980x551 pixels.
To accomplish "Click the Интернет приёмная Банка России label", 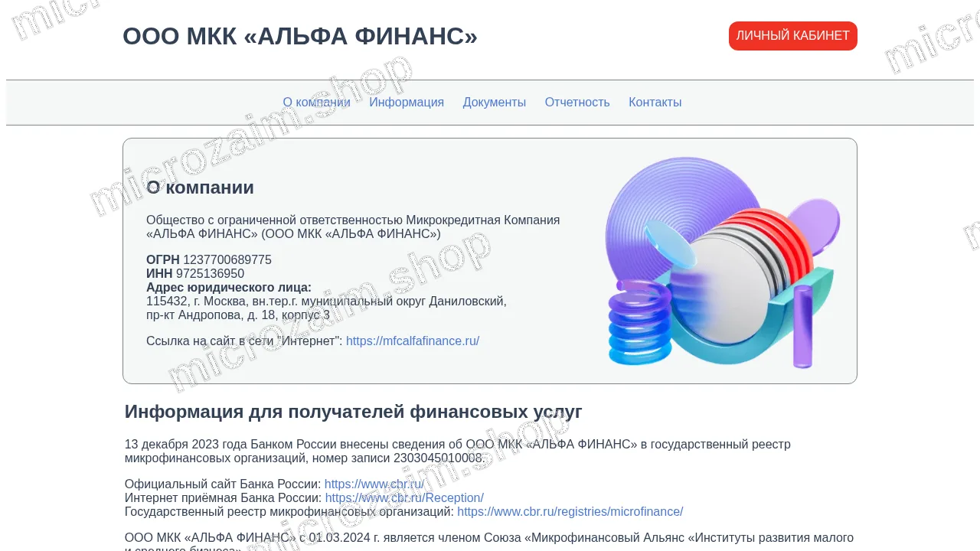I will click(x=223, y=498).
